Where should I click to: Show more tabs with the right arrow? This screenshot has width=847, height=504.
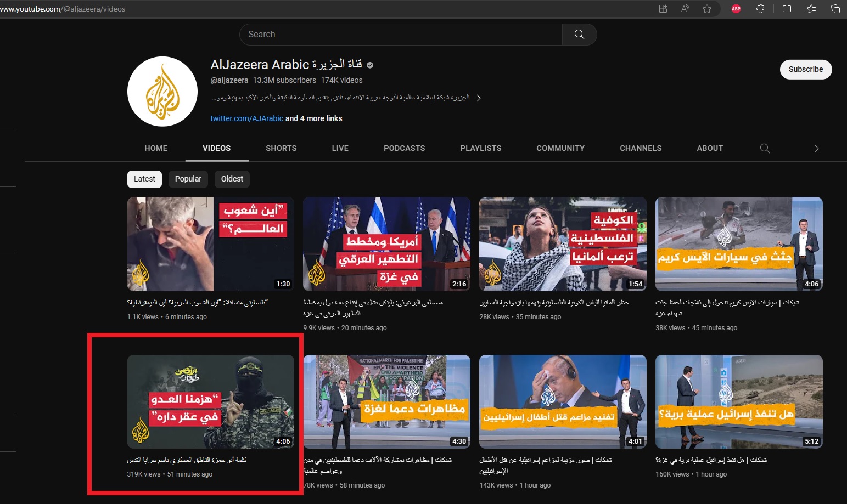click(x=817, y=149)
